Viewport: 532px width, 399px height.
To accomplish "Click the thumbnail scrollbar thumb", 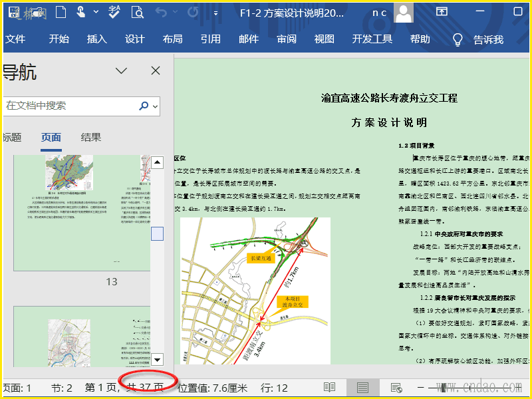I will pos(157,234).
